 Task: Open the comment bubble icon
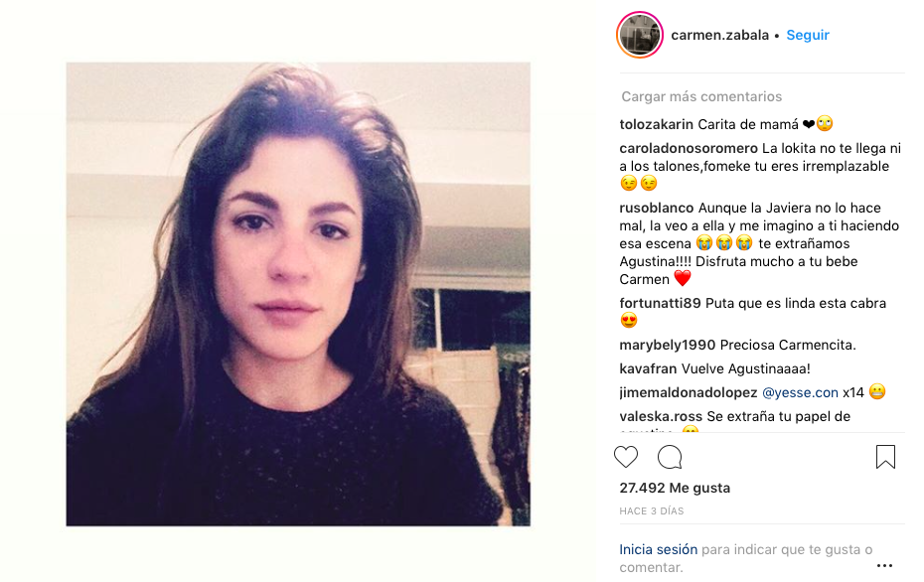(x=670, y=457)
